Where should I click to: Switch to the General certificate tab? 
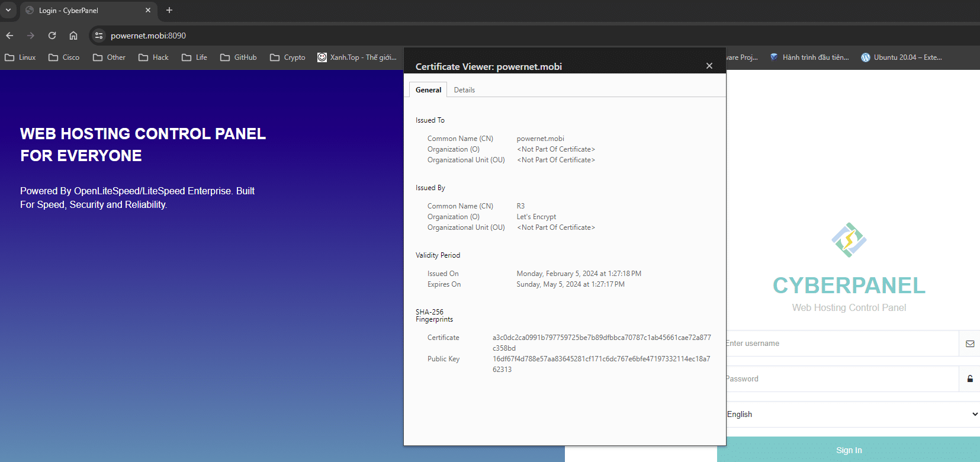pyautogui.click(x=428, y=90)
